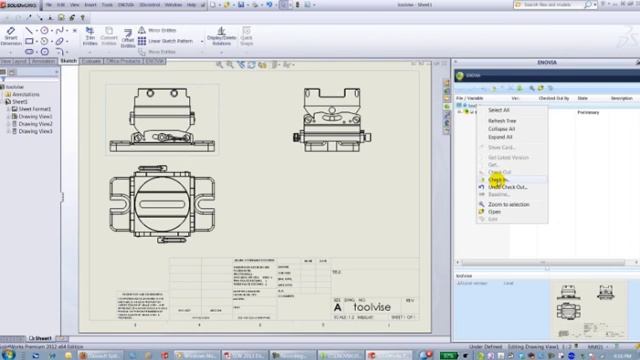Switch to the Office Products ribbon tab
Viewport: 640px width, 360px height.
click(x=123, y=61)
